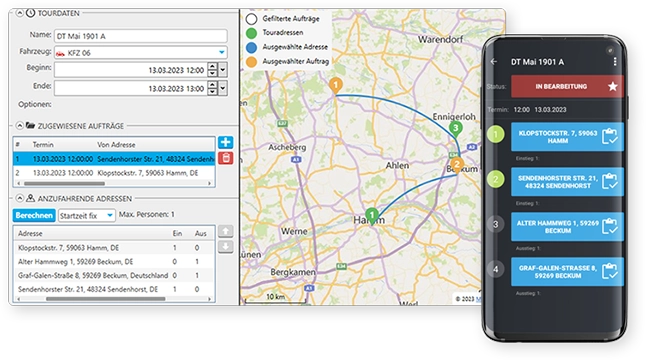
Task: Tap clipboard check icon on Sendenhorster Str. card
Action: click(x=610, y=181)
